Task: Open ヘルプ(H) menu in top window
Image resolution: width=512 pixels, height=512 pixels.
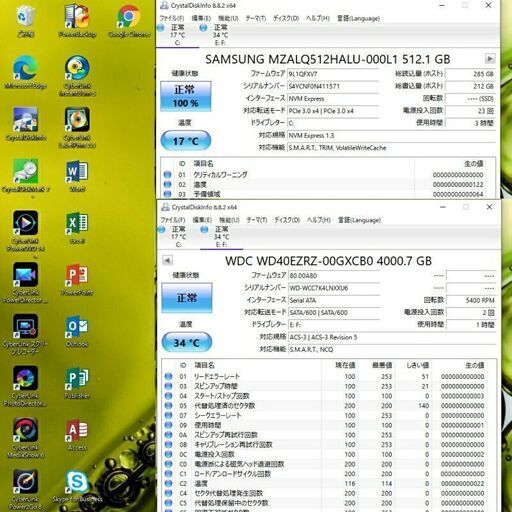Action: click(x=318, y=18)
